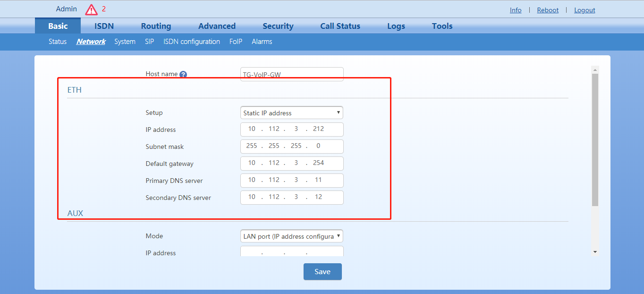Click the Secondary DNS server last octet 12
Viewport: 644px width, 294px height.
(318, 197)
